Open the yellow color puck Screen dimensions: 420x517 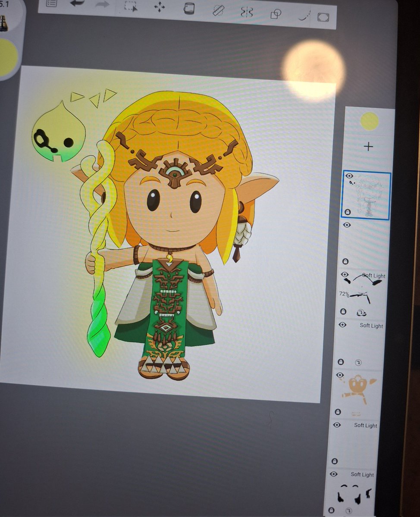coord(8,57)
